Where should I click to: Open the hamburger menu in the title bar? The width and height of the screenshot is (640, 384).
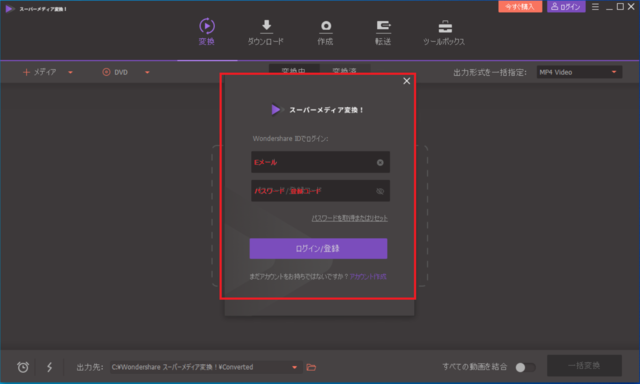(596, 7)
